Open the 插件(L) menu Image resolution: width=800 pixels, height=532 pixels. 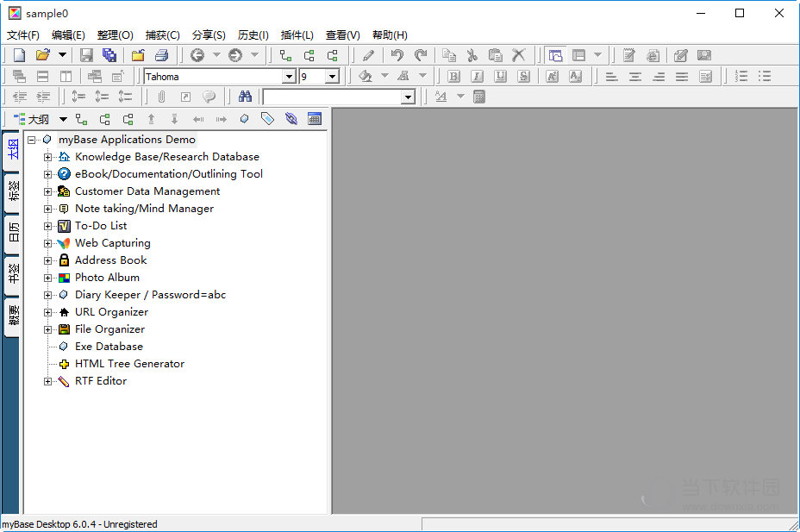coord(297,34)
